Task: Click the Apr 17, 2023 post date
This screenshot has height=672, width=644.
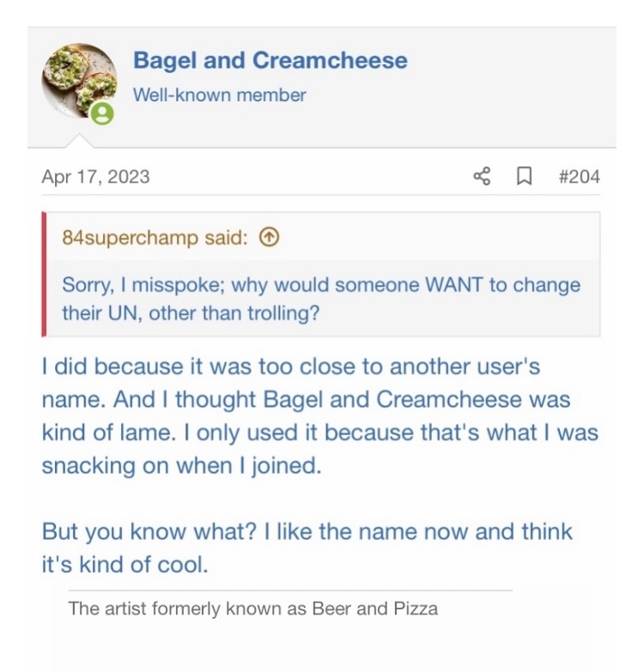Action: pos(95,178)
